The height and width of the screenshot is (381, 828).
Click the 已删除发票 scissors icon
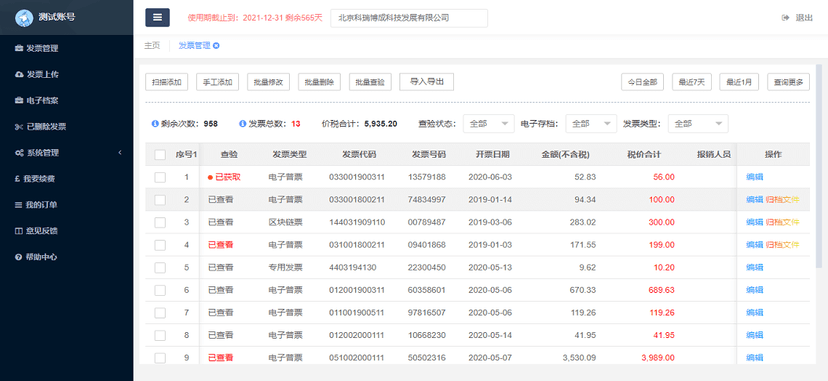pos(18,127)
